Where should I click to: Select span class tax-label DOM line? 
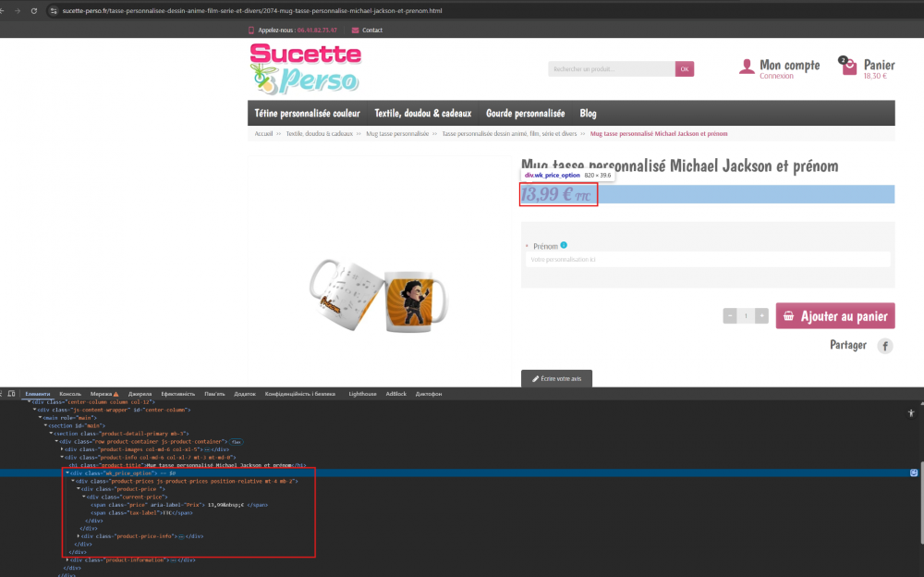[x=141, y=512]
